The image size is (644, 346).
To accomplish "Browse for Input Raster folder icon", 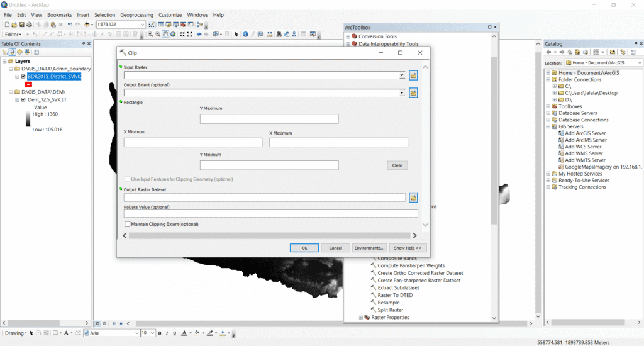I will coord(413,75).
